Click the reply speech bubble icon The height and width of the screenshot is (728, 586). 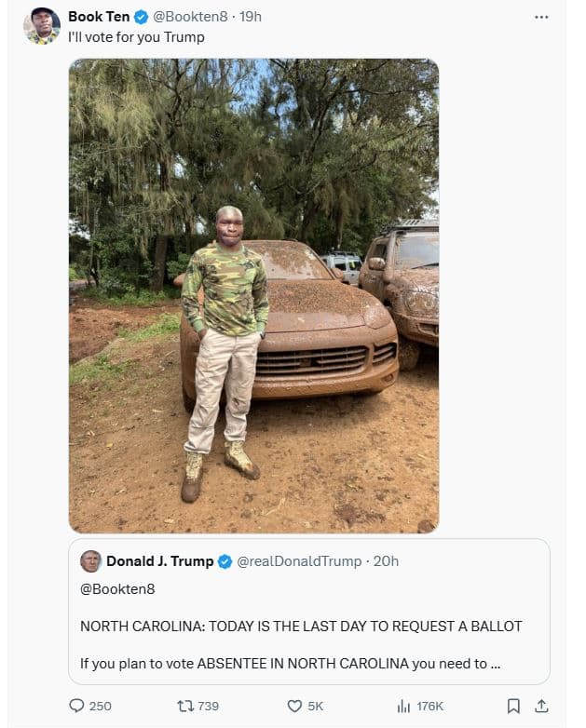77,706
